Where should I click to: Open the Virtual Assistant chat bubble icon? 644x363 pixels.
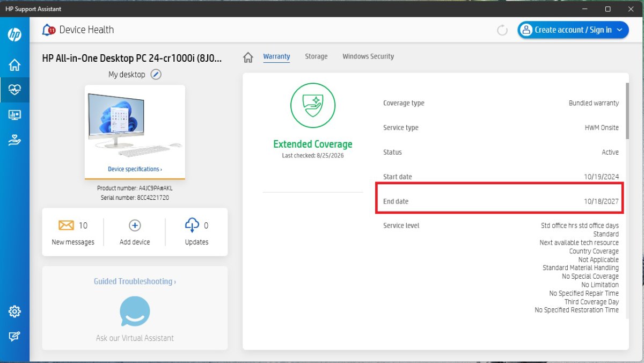135,311
